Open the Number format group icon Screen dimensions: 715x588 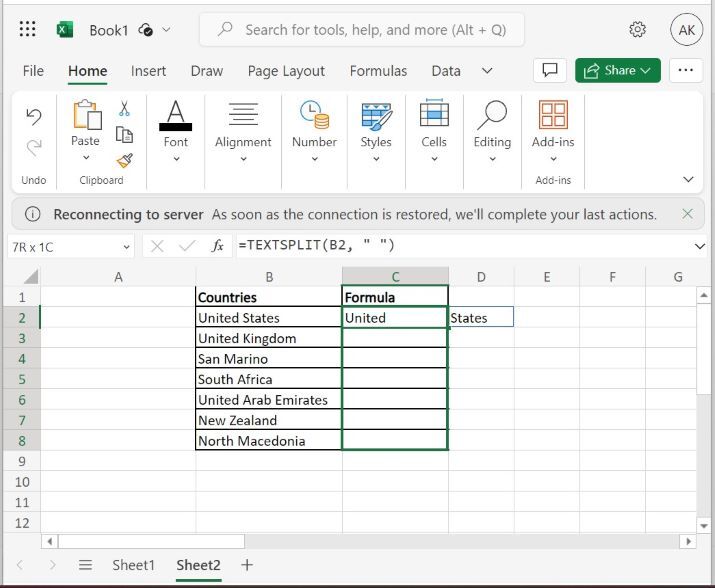pyautogui.click(x=314, y=114)
